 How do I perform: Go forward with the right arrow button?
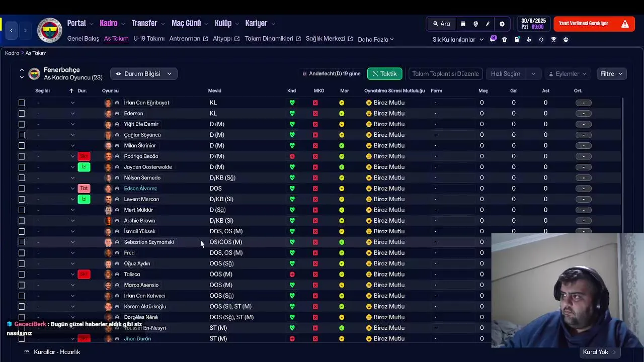25,30
